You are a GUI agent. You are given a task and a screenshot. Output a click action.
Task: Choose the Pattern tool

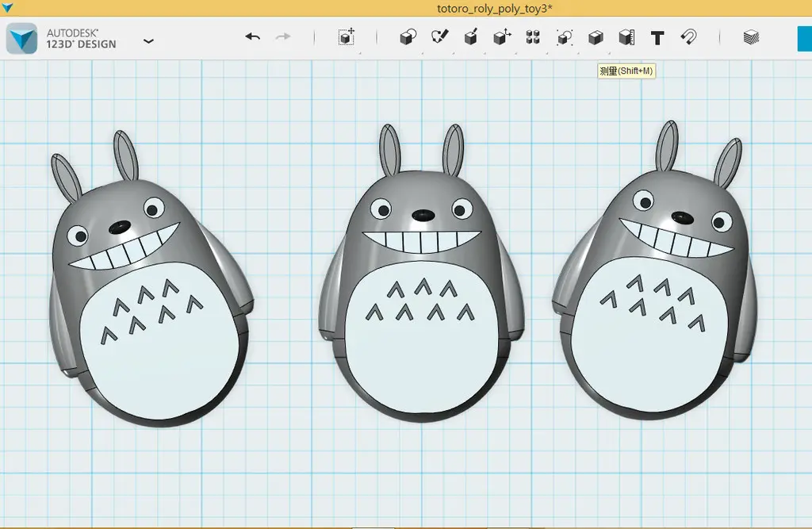click(533, 37)
